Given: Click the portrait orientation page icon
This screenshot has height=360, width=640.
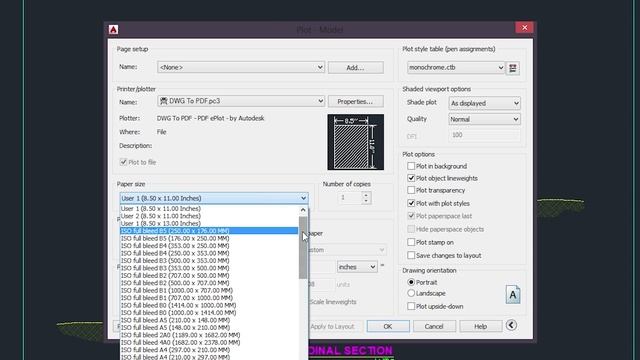Looking at the screenshot, I should (x=513, y=294).
